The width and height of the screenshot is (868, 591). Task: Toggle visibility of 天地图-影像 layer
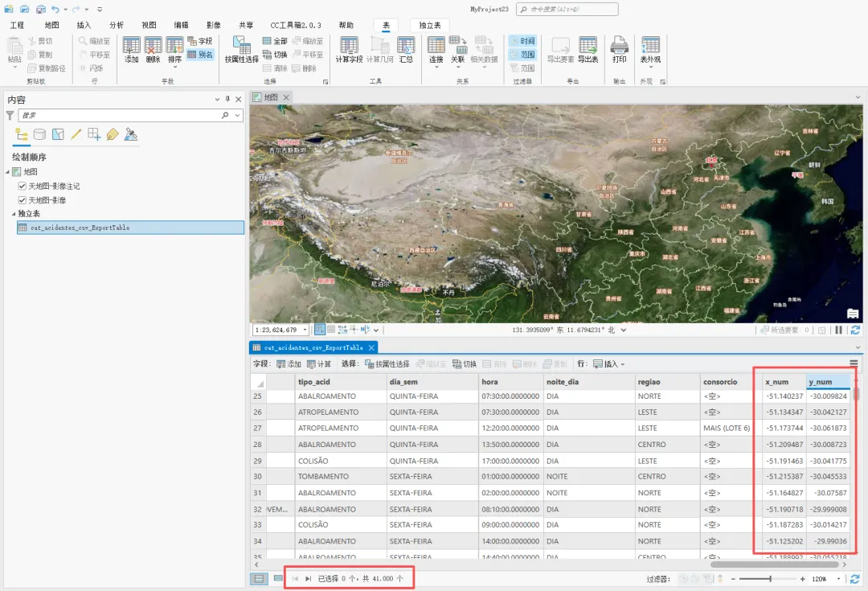pos(23,200)
